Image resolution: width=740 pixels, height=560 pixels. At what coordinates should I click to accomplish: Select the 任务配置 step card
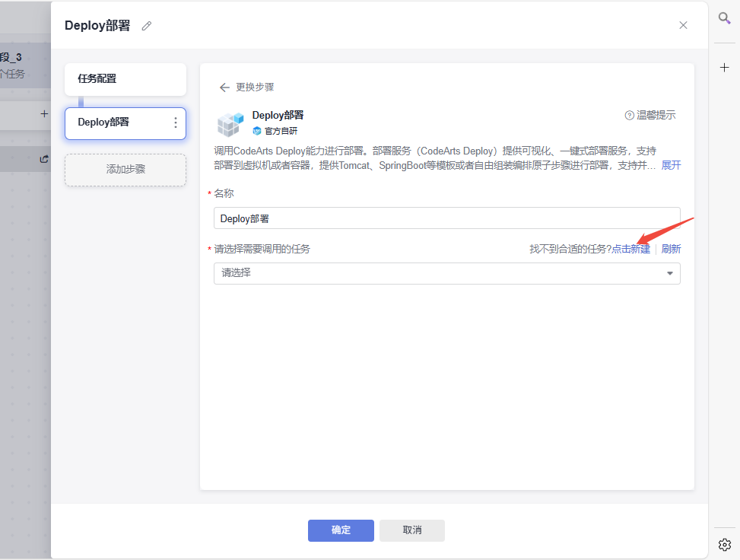tap(125, 79)
